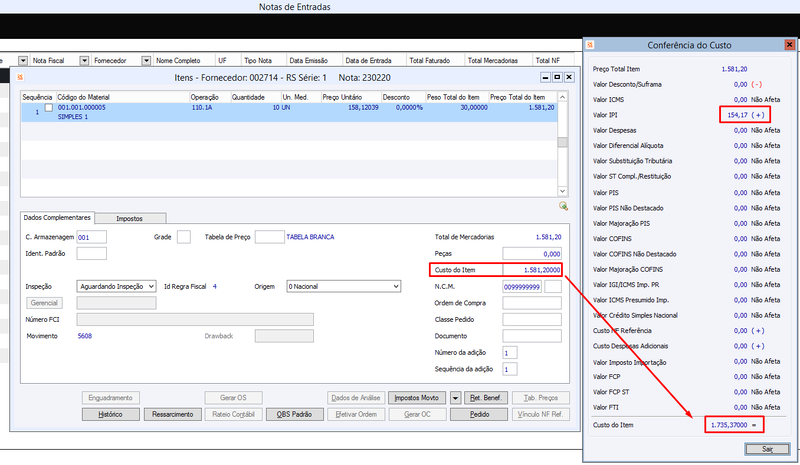Open the Nota Fiscal column filter arrow
The image size is (800, 465).
tap(84, 60)
